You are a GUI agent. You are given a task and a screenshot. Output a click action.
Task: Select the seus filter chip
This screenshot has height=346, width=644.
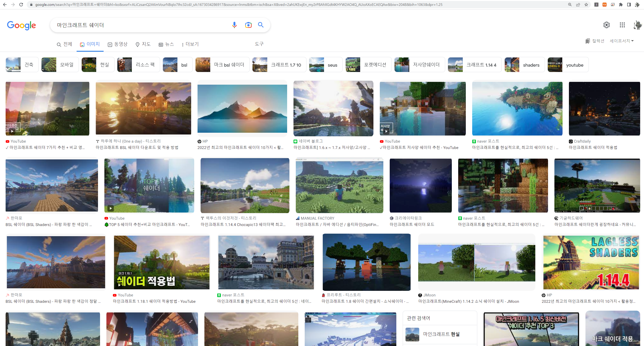(x=326, y=65)
